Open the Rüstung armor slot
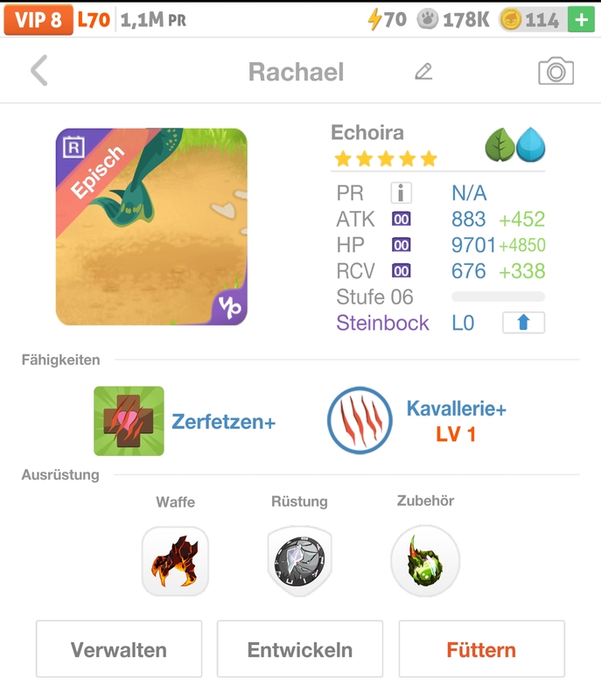Image resolution: width=601 pixels, height=700 pixels. point(299,561)
